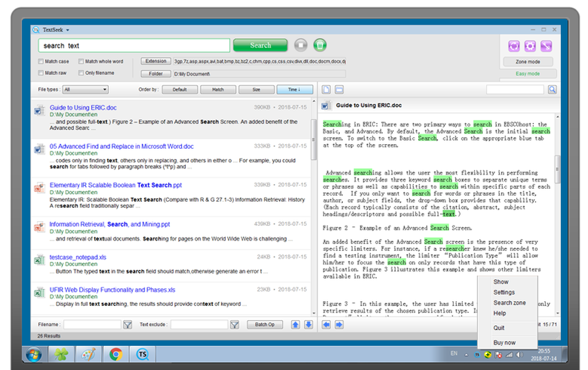Click PowerPoint icon beside Elementary IR Scalable Boolean result
Screen dimensions: 588x370
(x=39, y=188)
